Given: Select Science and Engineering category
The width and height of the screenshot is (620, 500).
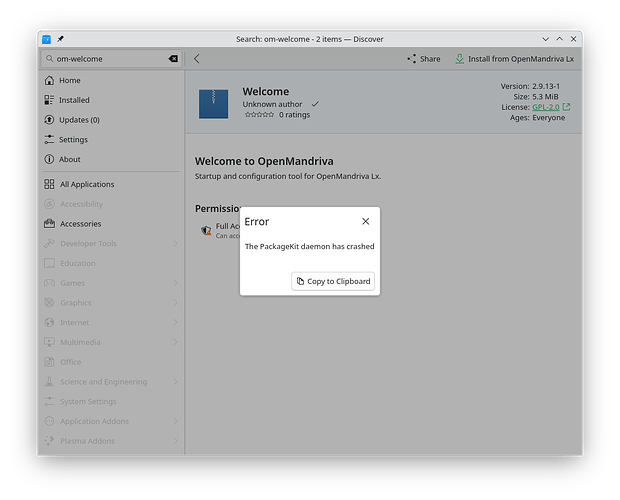Looking at the screenshot, I should [x=112, y=382].
